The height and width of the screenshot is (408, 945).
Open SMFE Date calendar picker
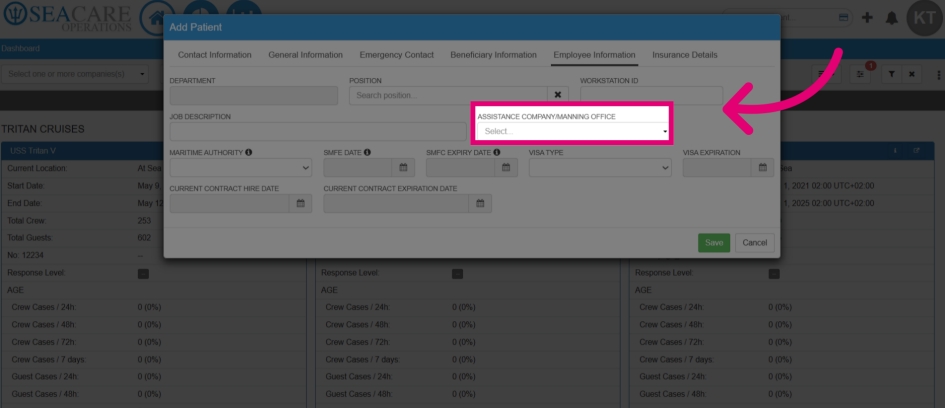pos(403,168)
